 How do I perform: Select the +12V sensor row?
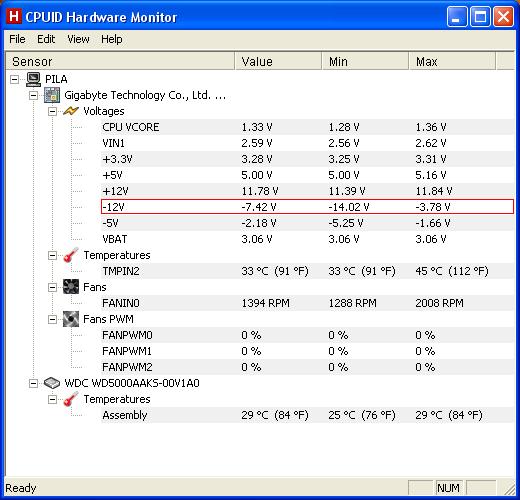pos(307,191)
